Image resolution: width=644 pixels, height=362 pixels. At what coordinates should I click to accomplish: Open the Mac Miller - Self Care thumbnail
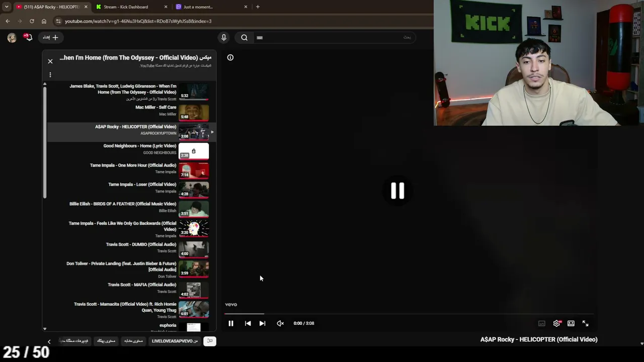tap(194, 112)
